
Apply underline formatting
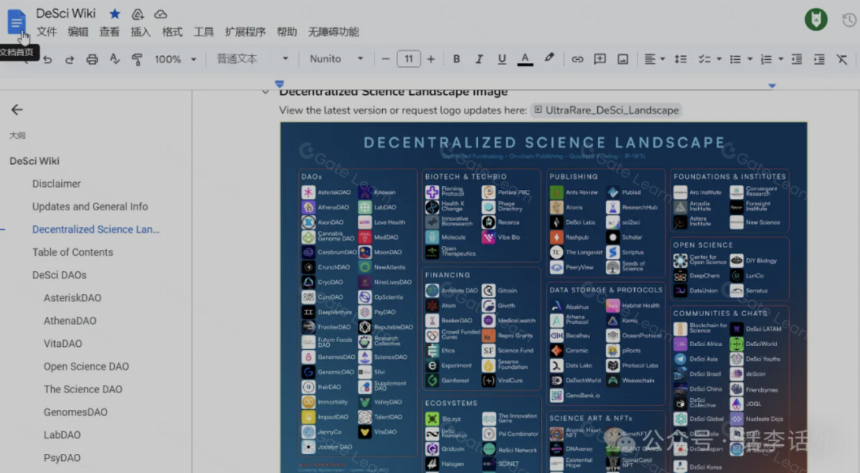coord(501,59)
